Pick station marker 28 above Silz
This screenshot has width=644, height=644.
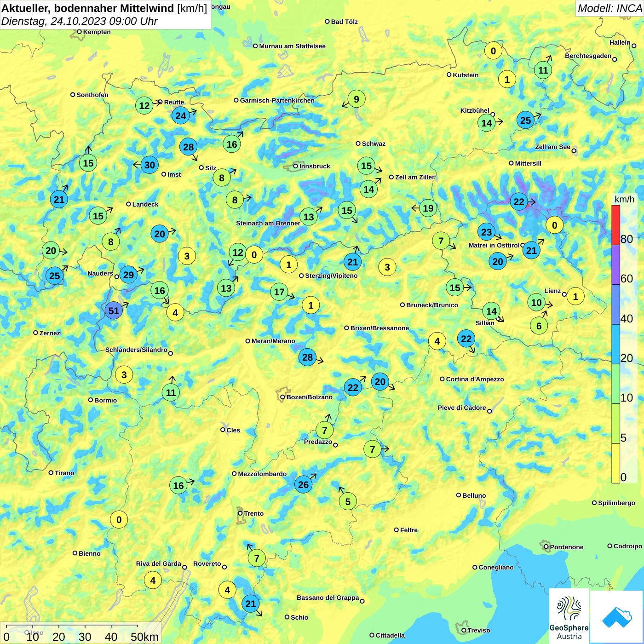[x=188, y=147]
